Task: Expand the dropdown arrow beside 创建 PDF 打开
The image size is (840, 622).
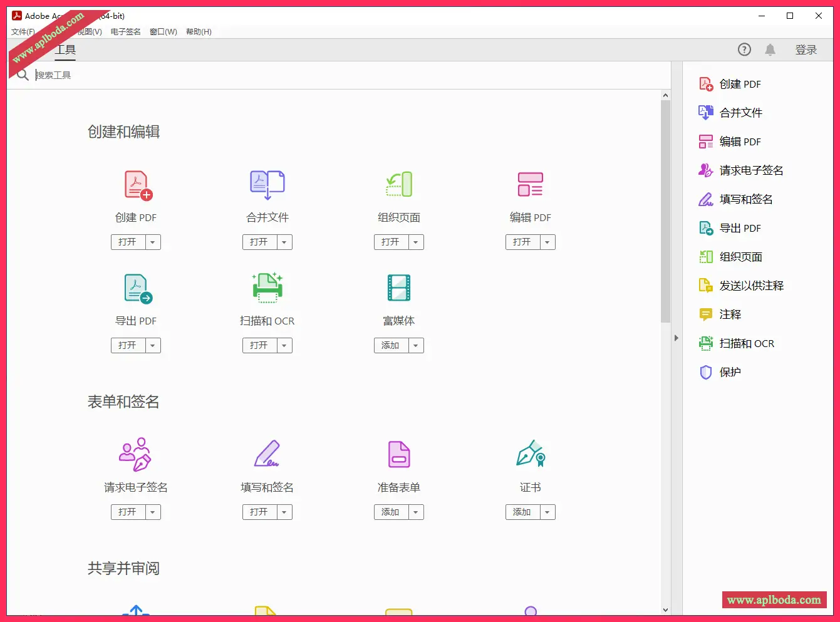Action: click(153, 242)
